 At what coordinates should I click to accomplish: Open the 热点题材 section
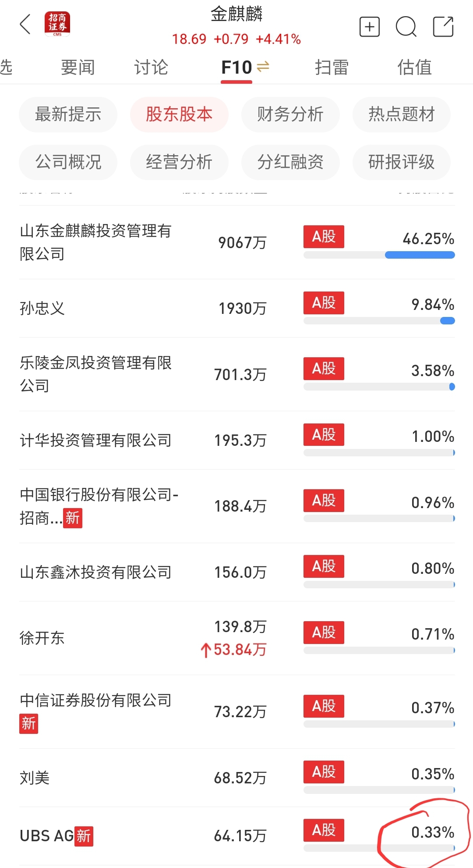click(x=402, y=114)
